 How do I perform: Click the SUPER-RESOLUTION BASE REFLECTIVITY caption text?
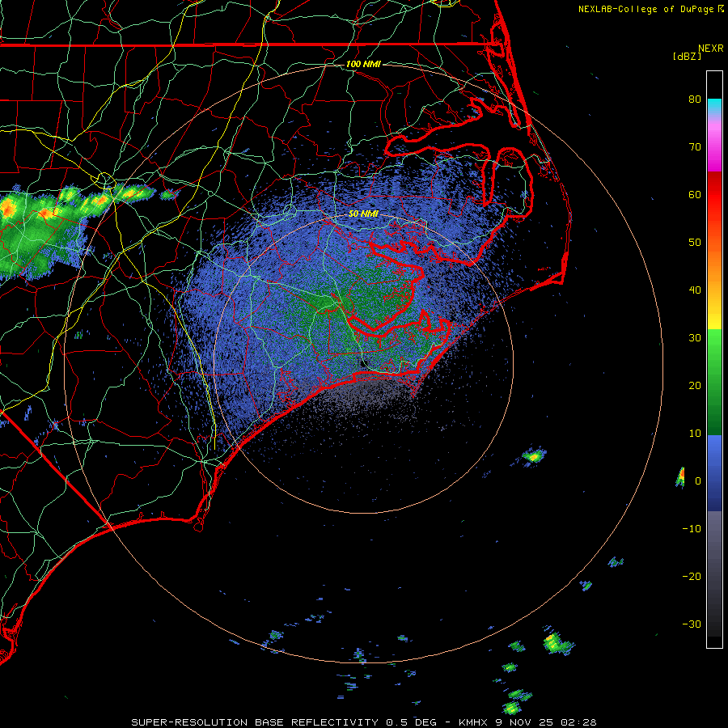[255, 722]
